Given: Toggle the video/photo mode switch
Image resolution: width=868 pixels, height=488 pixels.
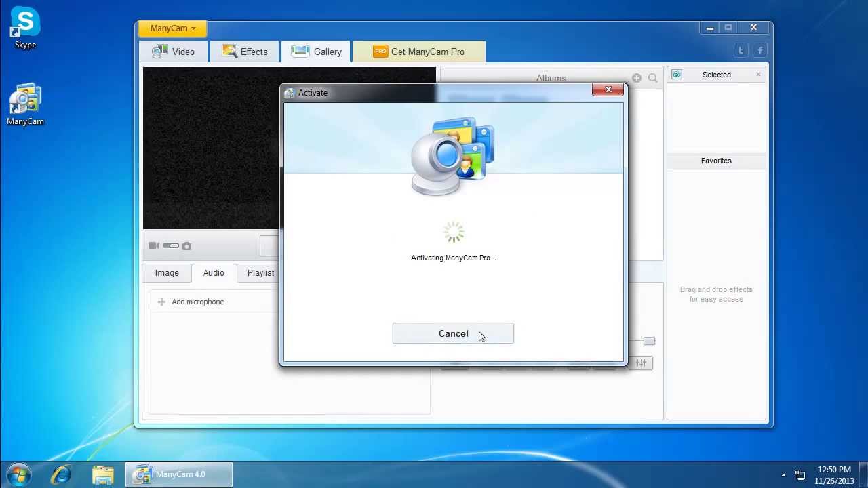Looking at the screenshot, I should pos(171,246).
